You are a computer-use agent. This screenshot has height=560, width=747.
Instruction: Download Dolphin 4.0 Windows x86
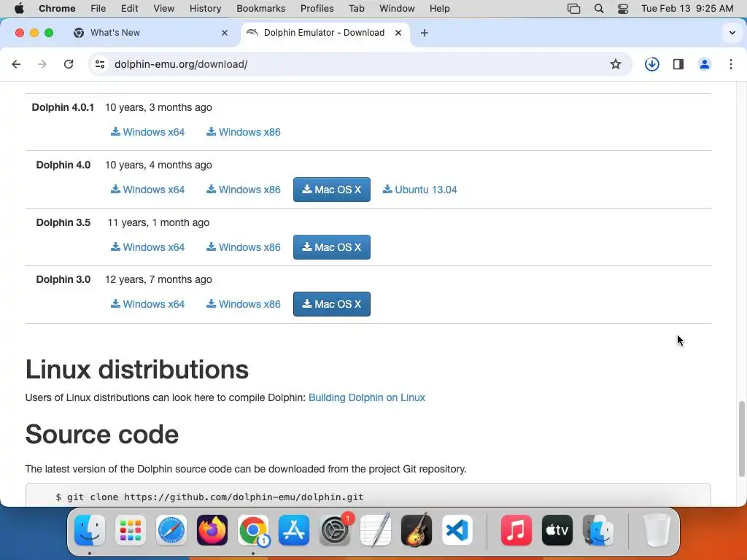(x=244, y=190)
